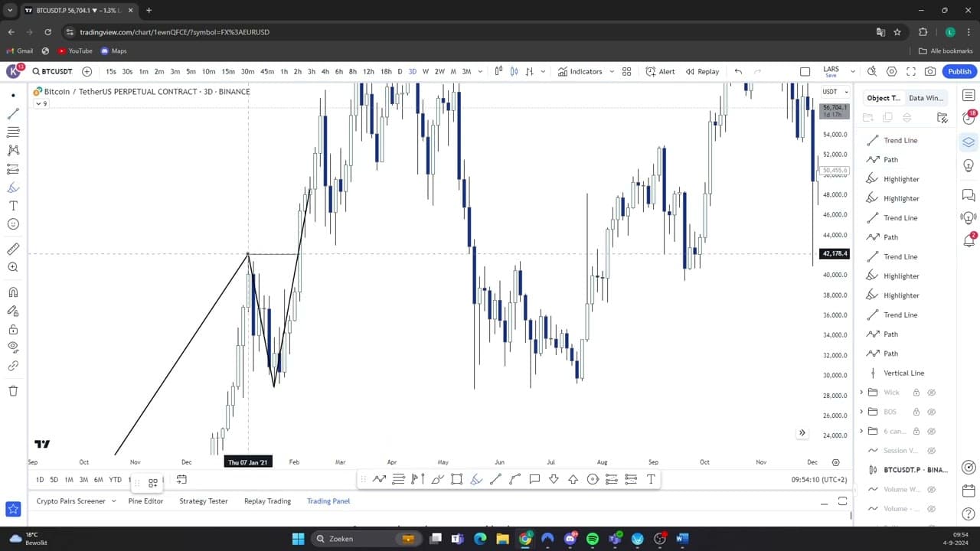The height and width of the screenshot is (551, 980).
Task: Create an Alert
Action: (660, 71)
